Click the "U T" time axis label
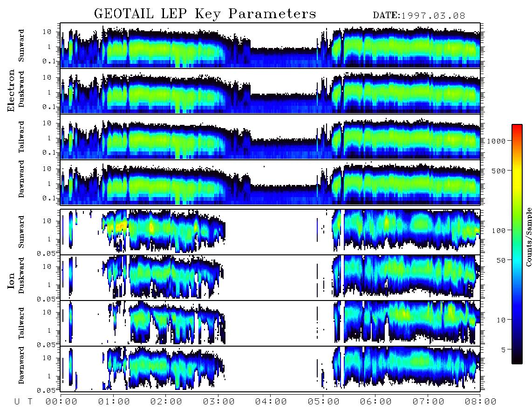The image size is (532, 410). pos(23,402)
